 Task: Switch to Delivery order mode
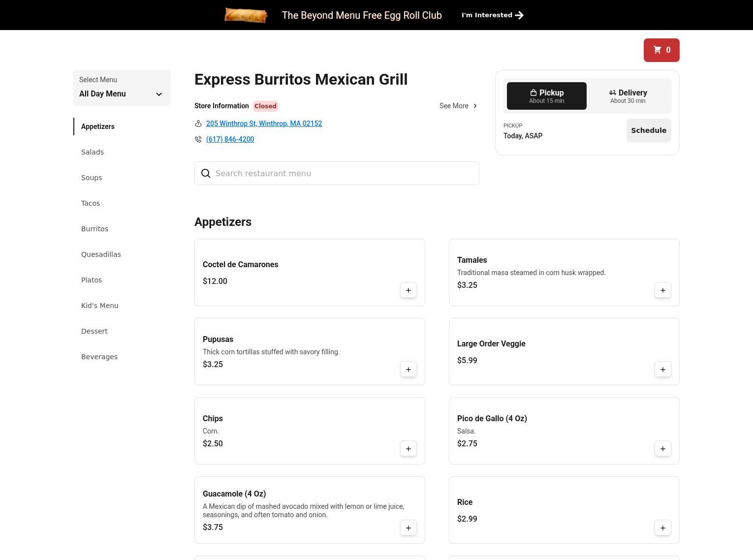(627, 96)
